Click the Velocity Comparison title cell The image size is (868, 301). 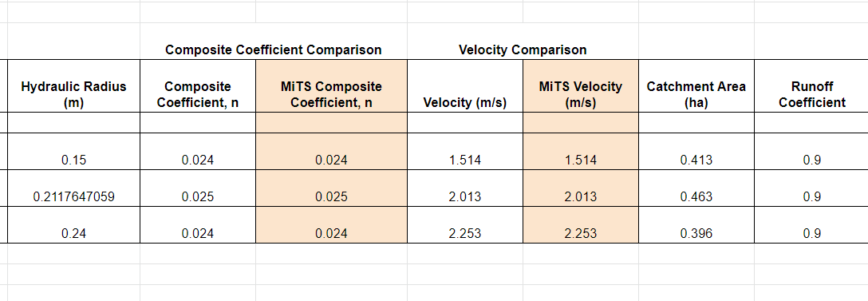(523, 50)
